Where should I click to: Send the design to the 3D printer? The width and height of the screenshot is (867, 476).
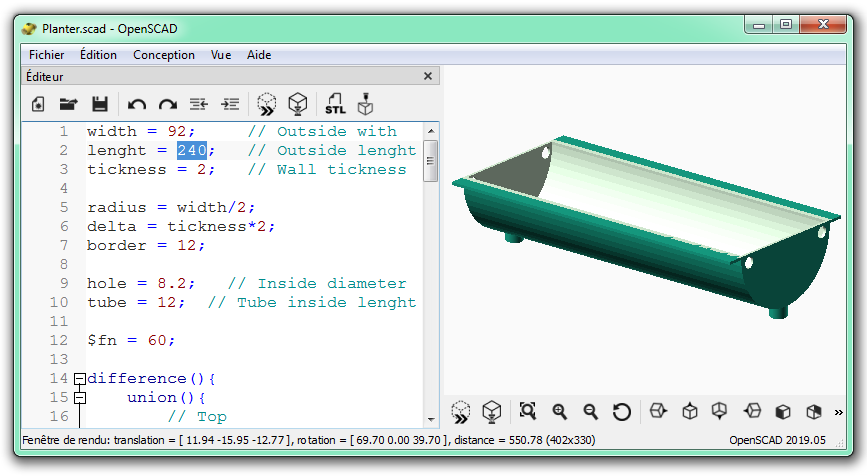(365, 104)
